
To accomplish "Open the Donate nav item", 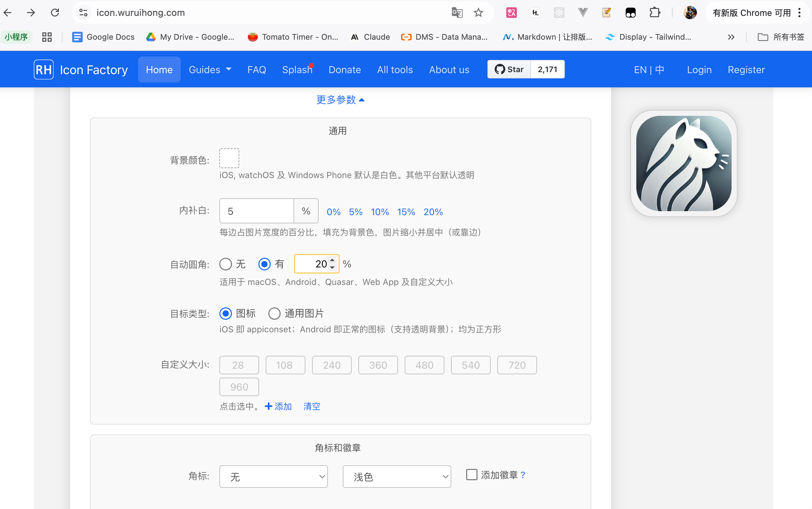I will (344, 70).
